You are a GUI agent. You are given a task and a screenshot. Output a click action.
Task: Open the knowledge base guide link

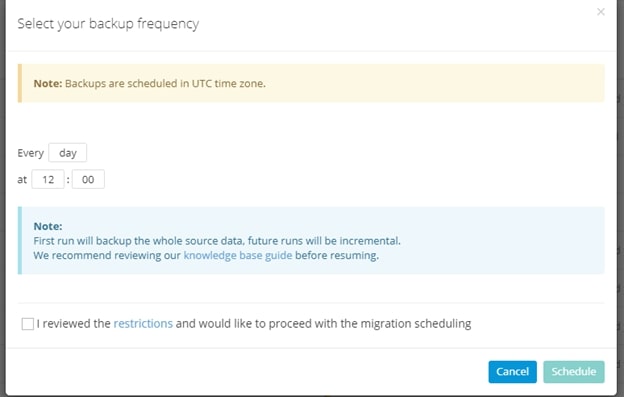[x=238, y=255]
